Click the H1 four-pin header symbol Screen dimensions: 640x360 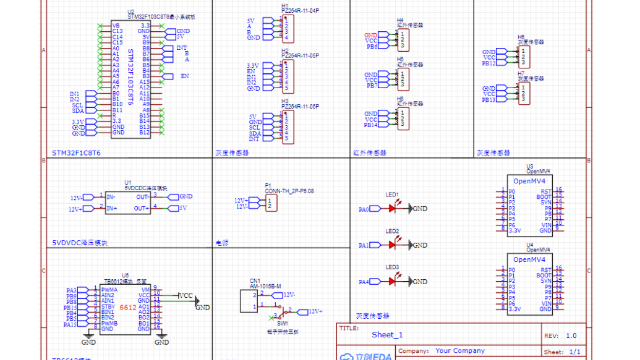coord(288,29)
